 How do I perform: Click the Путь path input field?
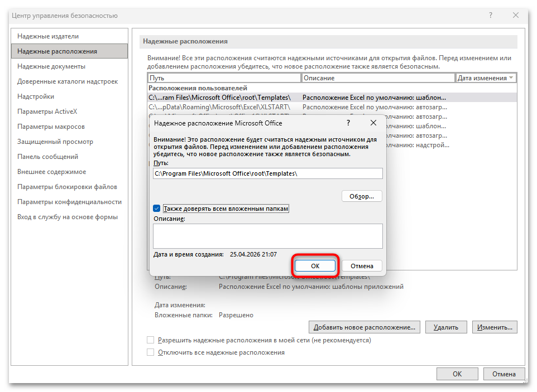tap(268, 173)
